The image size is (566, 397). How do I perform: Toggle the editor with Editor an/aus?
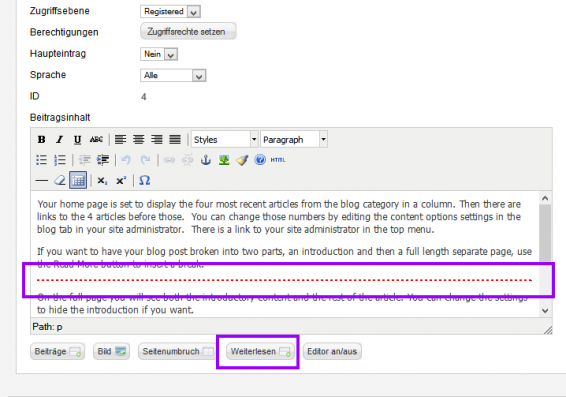point(332,351)
